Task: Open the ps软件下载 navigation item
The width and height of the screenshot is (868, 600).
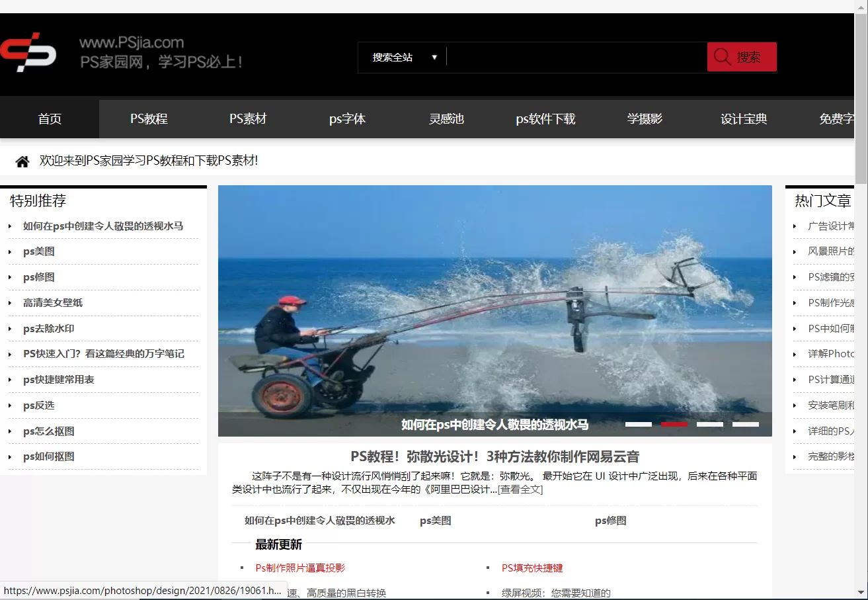Action: click(545, 118)
